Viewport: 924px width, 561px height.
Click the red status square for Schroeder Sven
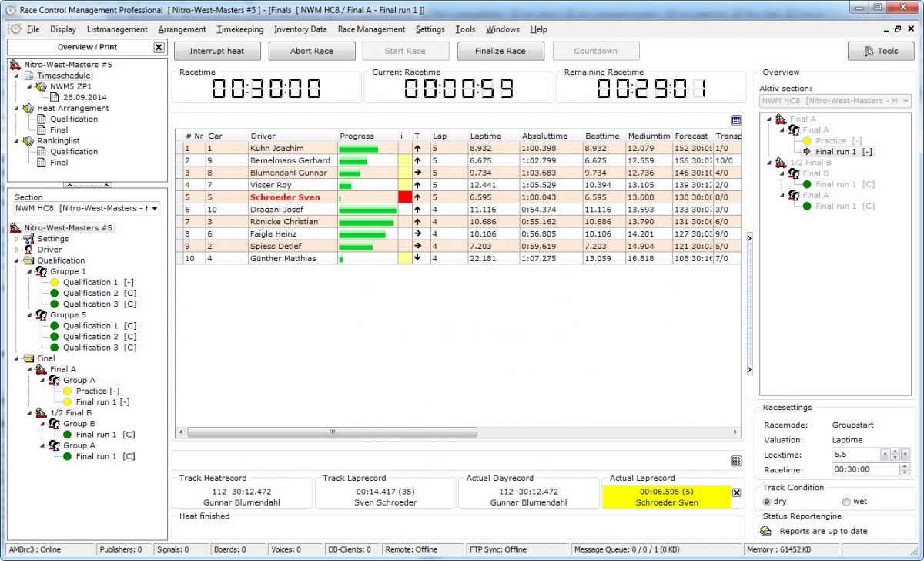click(x=405, y=197)
